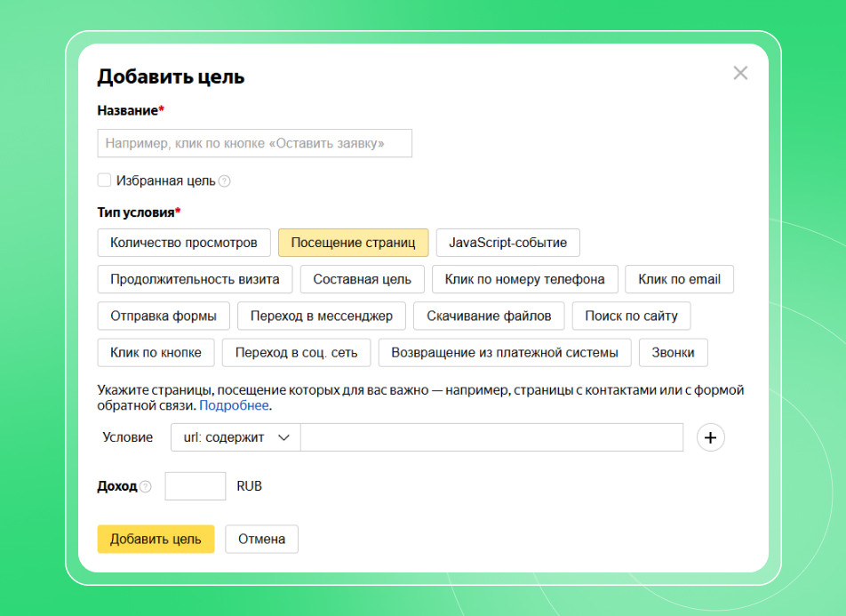Tick the Избранная цель checkbox
This screenshot has width=846, height=616.
104,180
